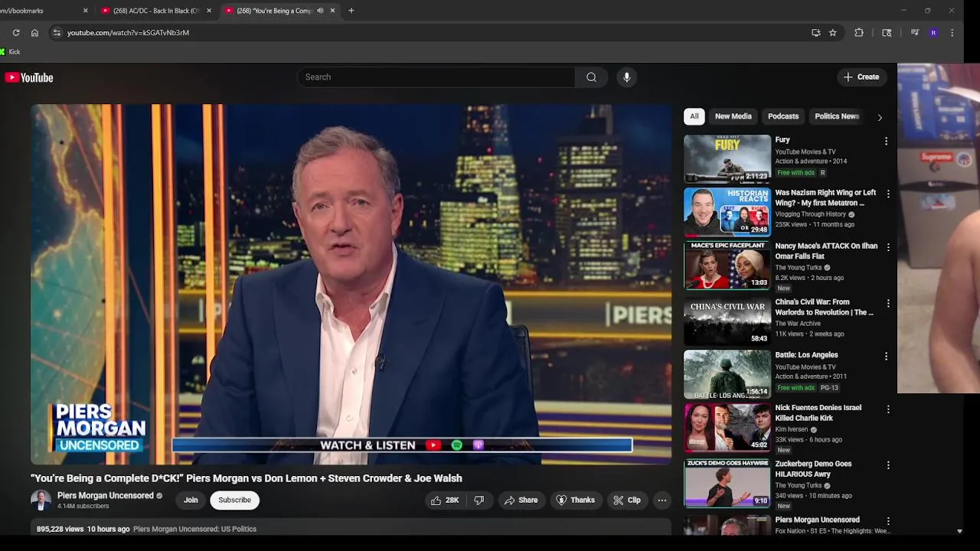Image resolution: width=980 pixels, height=551 pixels.
Task: Click the video player to pause
Action: pos(351,285)
